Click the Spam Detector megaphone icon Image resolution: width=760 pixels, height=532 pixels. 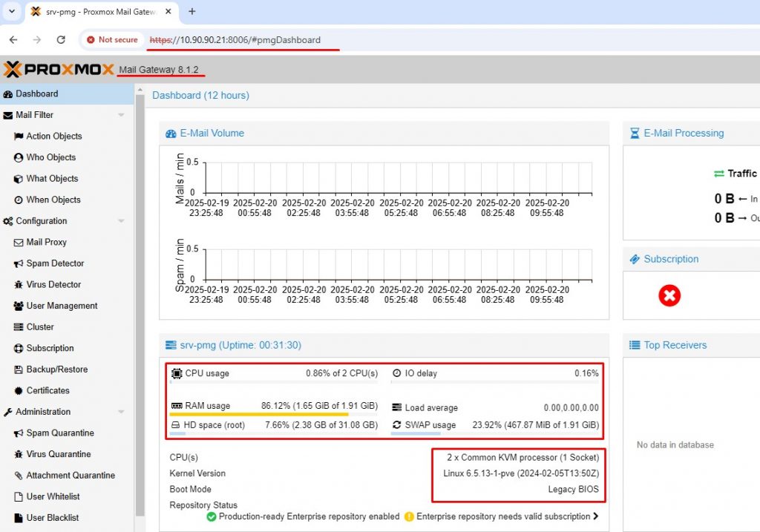19,263
